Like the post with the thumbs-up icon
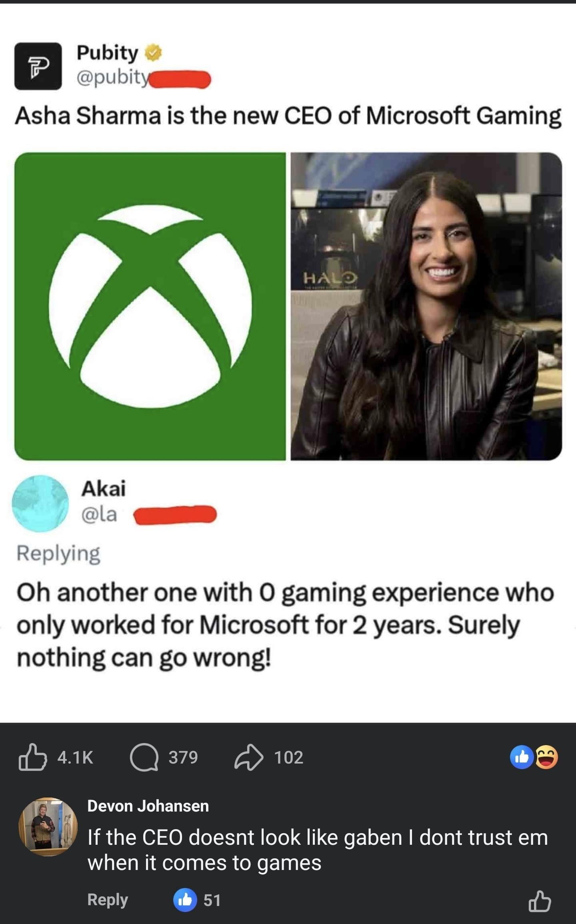The image size is (576, 924). pos(32,757)
